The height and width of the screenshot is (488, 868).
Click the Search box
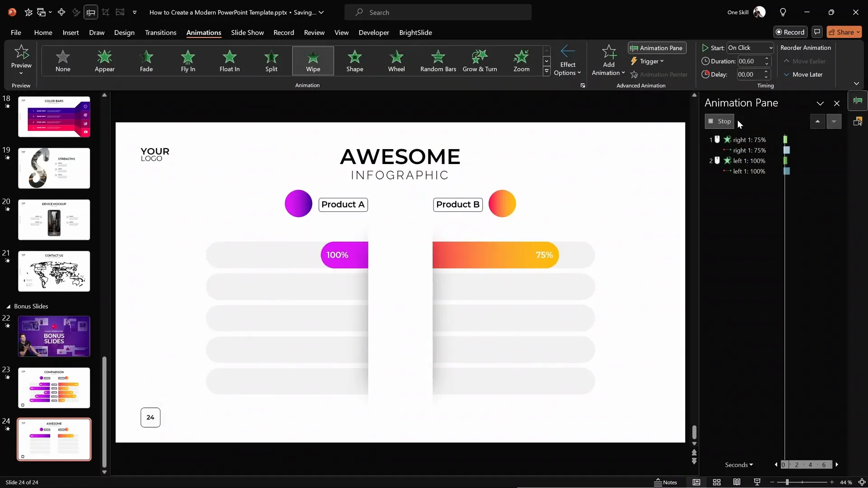(x=438, y=13)
